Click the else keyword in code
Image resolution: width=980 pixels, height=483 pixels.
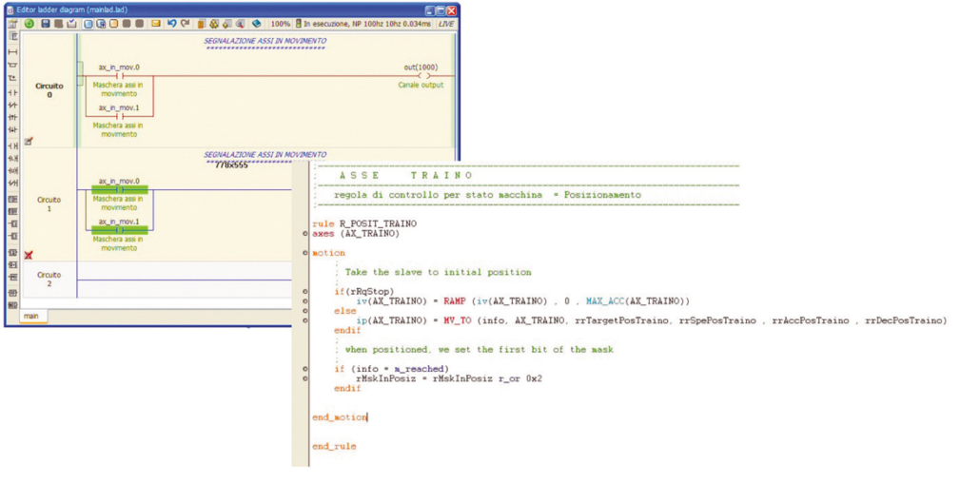tap(345, 311)
